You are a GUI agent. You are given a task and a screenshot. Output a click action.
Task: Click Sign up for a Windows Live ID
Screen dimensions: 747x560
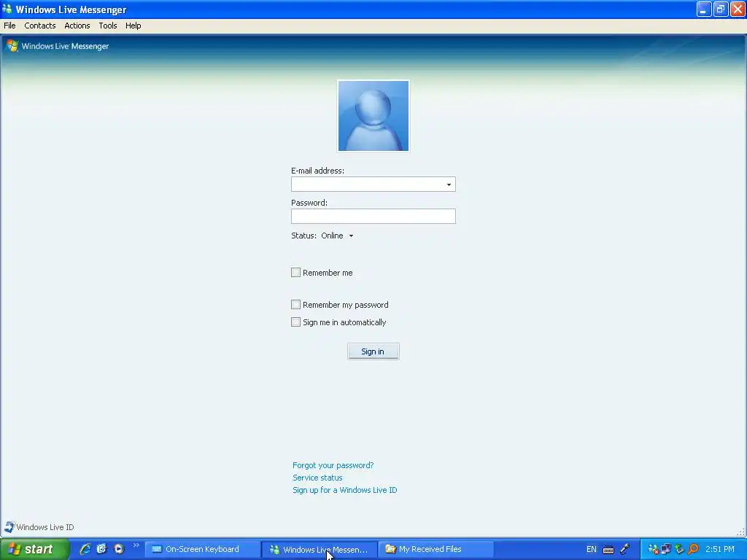[x=344, y=490]
